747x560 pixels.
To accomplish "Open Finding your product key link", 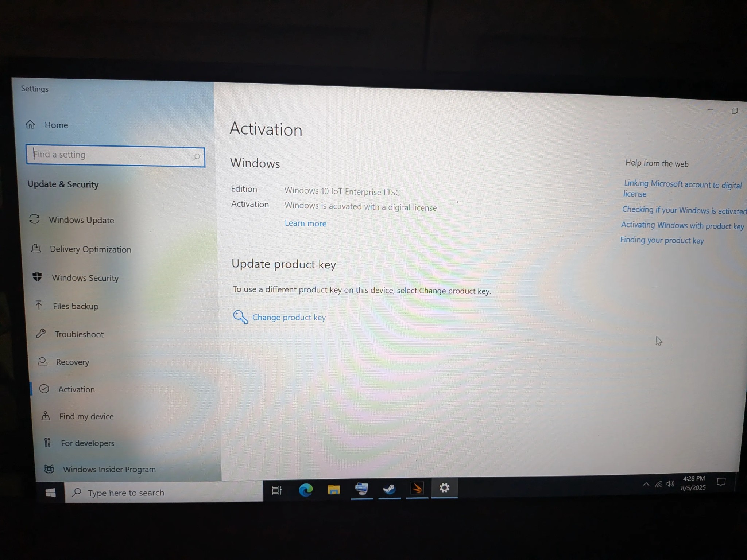I will click(x=662, y=240).
